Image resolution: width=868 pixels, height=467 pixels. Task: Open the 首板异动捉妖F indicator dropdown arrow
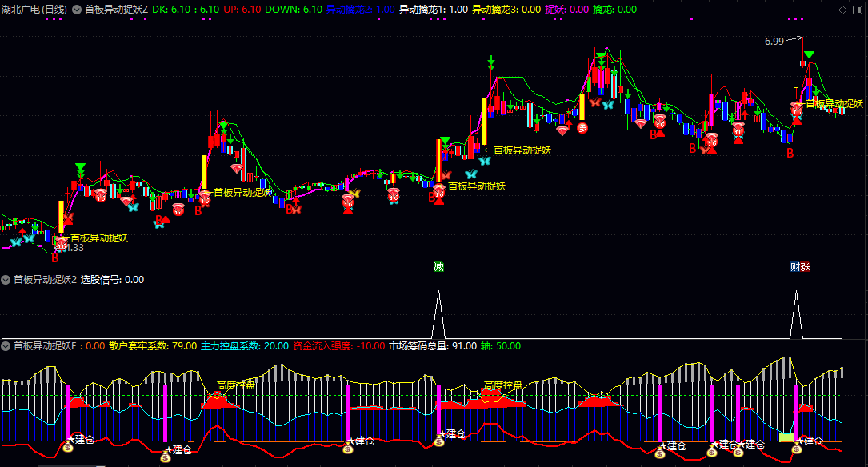tap(6, 346)
